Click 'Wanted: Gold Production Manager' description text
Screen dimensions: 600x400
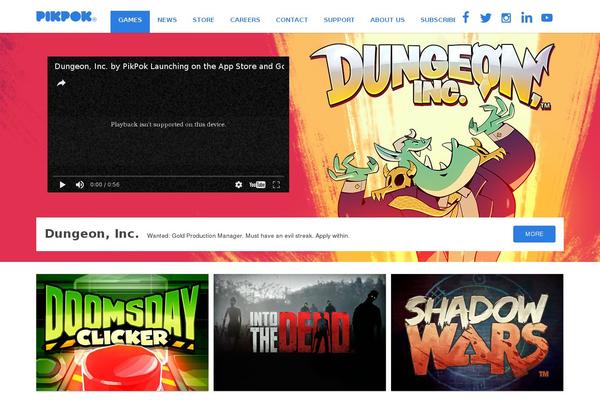[248, 236]
